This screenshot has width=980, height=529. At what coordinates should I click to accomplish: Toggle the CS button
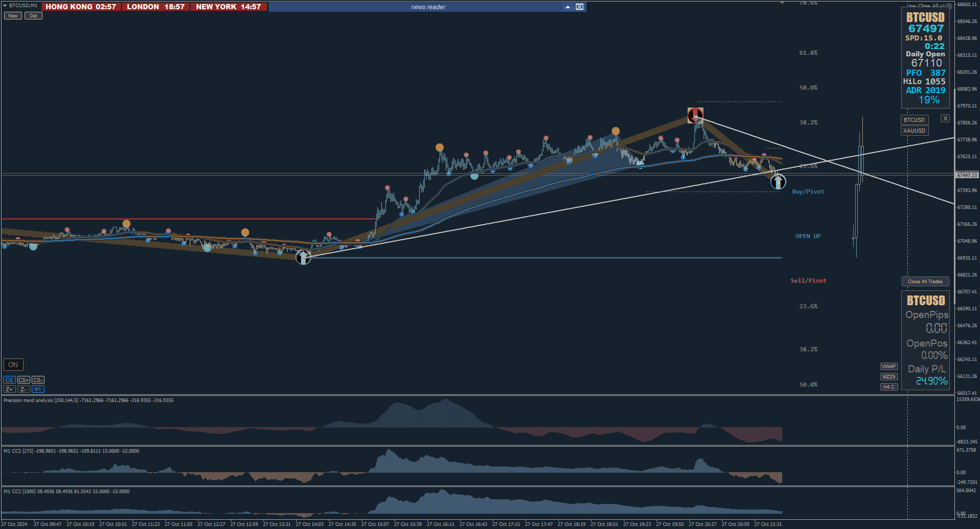coord(9,380)
